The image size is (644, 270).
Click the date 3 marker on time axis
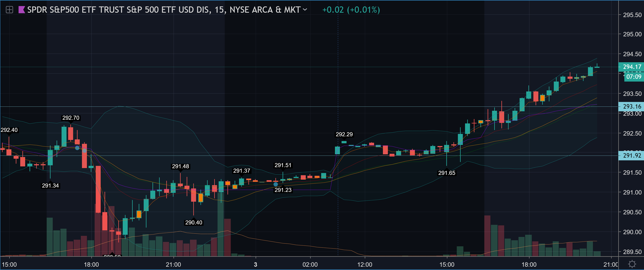255,264
